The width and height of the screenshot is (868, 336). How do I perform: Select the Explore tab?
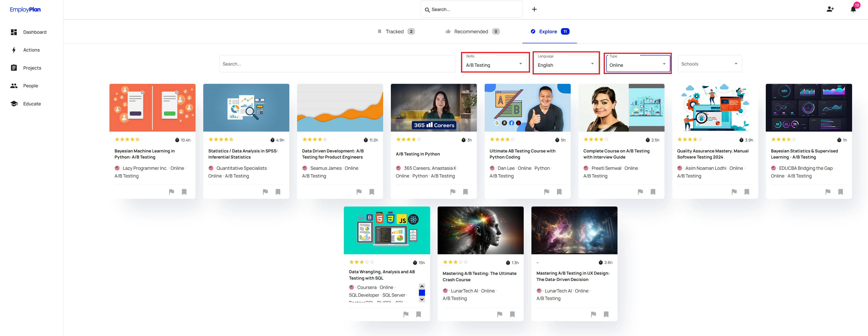(x=550, y=31)
